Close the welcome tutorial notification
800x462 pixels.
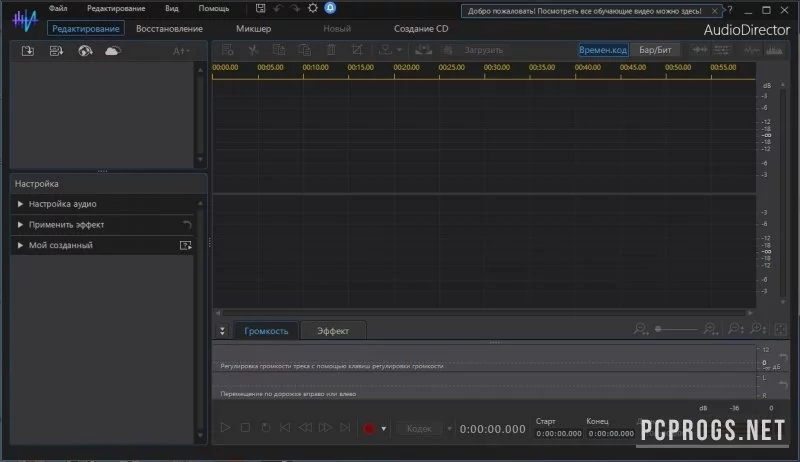coord(714,11)
